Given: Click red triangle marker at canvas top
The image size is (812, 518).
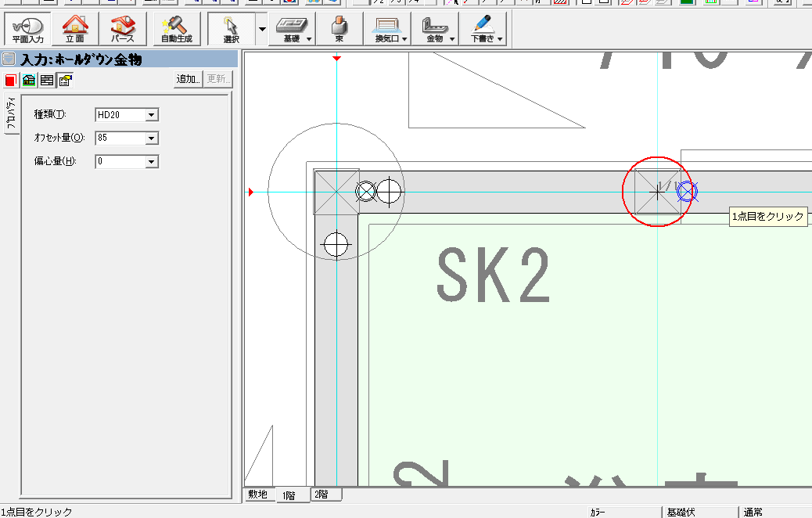Looking at the screenshot, I should point(336,58).
